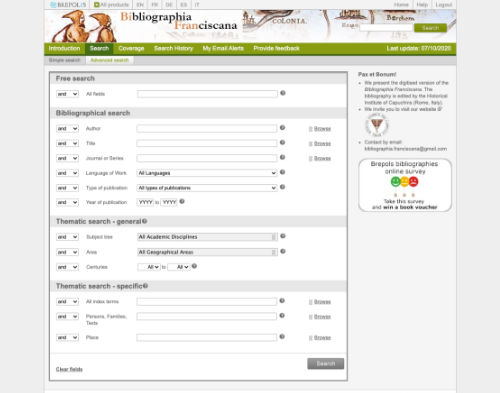Expand All types of publications dropdown

coord(207,188)
